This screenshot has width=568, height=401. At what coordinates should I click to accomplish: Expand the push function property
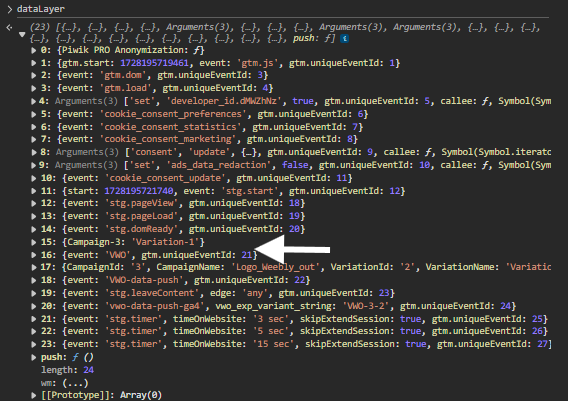tap(34, 357)
